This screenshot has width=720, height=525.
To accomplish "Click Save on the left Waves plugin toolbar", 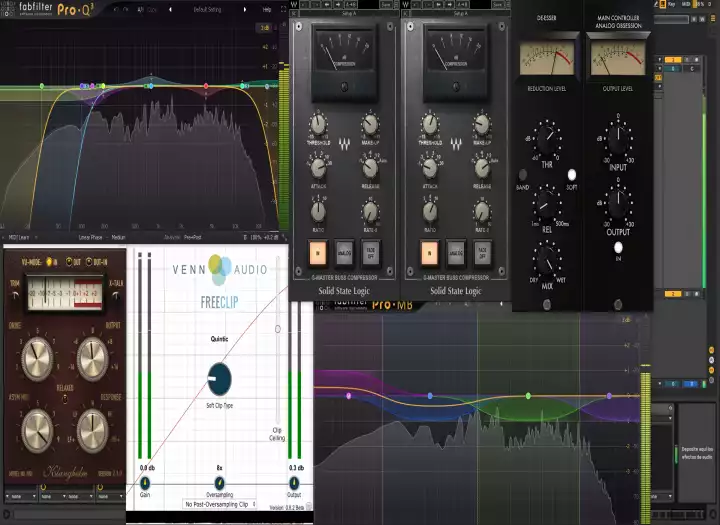I will (x=386, y=4).
